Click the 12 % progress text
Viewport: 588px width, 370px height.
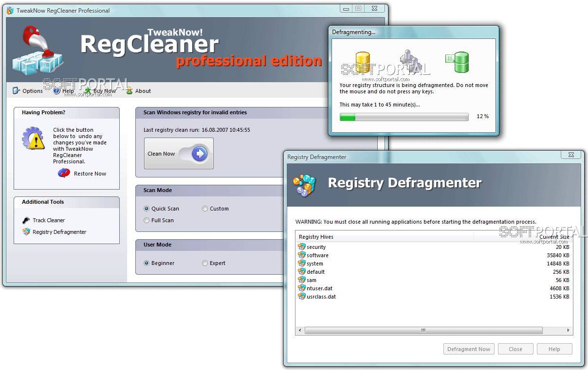click(x=483, y=117)
